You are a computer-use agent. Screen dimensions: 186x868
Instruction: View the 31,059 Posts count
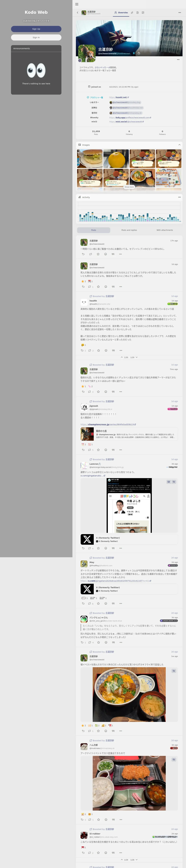(96, 132)
